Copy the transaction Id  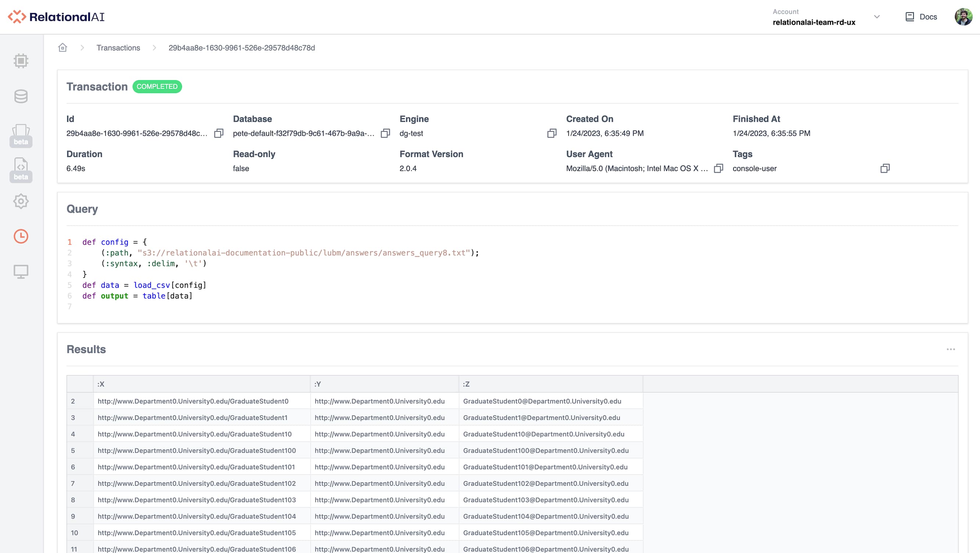tap(219, 133)
